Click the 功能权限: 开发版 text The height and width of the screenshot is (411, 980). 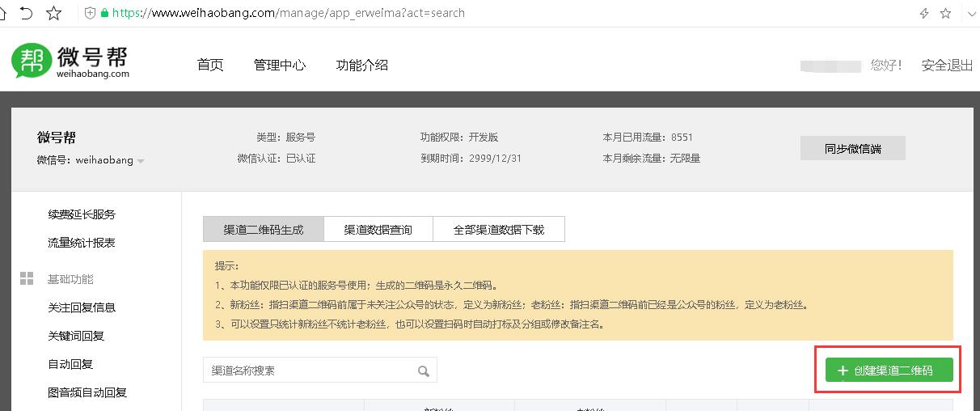[x=459, y=137]
